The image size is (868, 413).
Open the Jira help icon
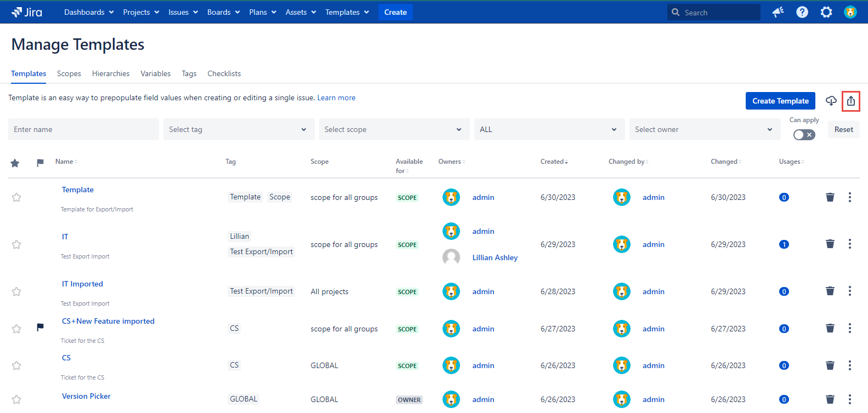[802, 12]
